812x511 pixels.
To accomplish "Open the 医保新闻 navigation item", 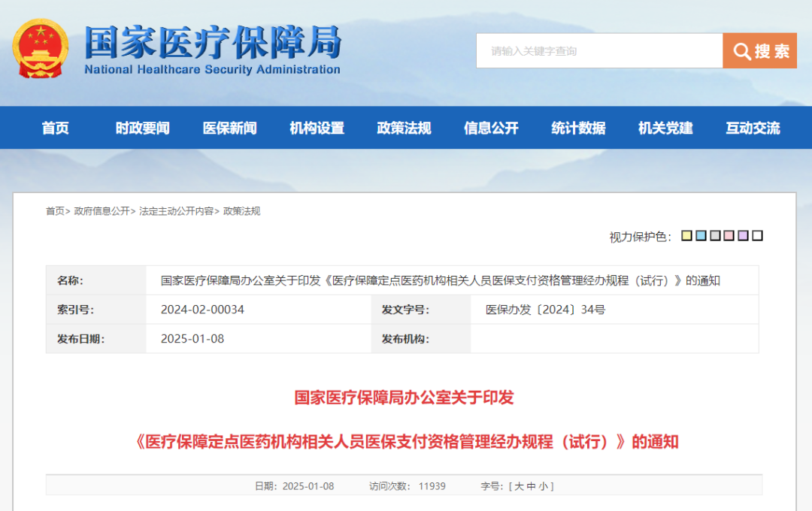I will click(229, 128).
